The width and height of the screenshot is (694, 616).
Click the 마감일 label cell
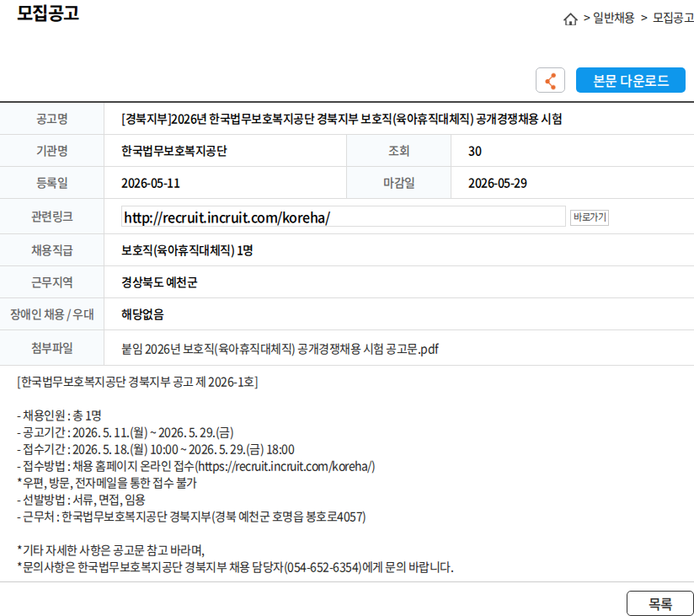(x=398, y=183)
